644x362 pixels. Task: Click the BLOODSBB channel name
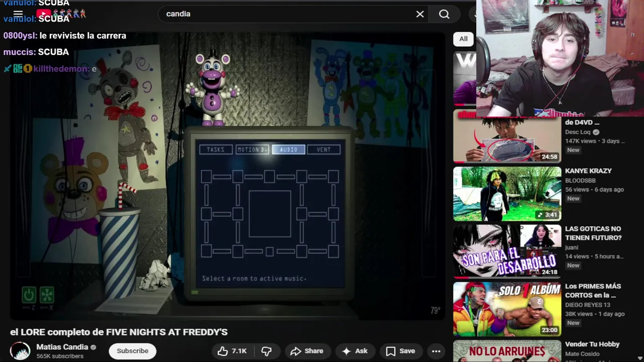click(580, 180)
